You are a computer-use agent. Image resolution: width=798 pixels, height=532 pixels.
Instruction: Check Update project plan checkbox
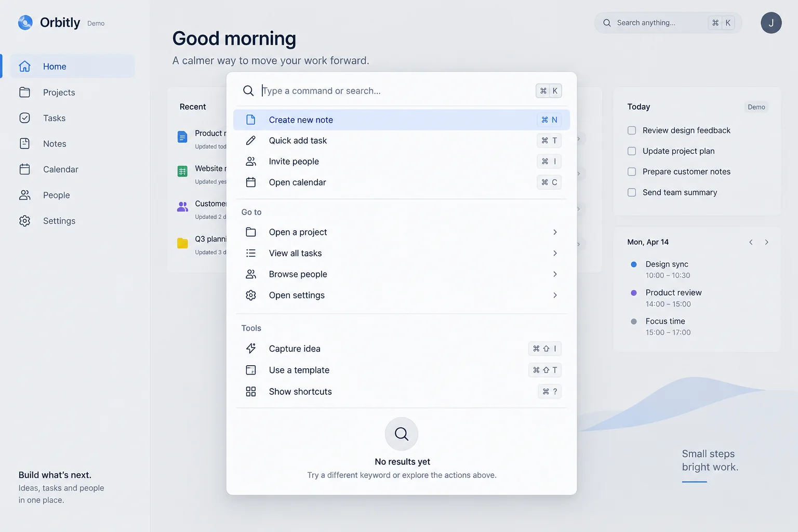coord(632,151)
